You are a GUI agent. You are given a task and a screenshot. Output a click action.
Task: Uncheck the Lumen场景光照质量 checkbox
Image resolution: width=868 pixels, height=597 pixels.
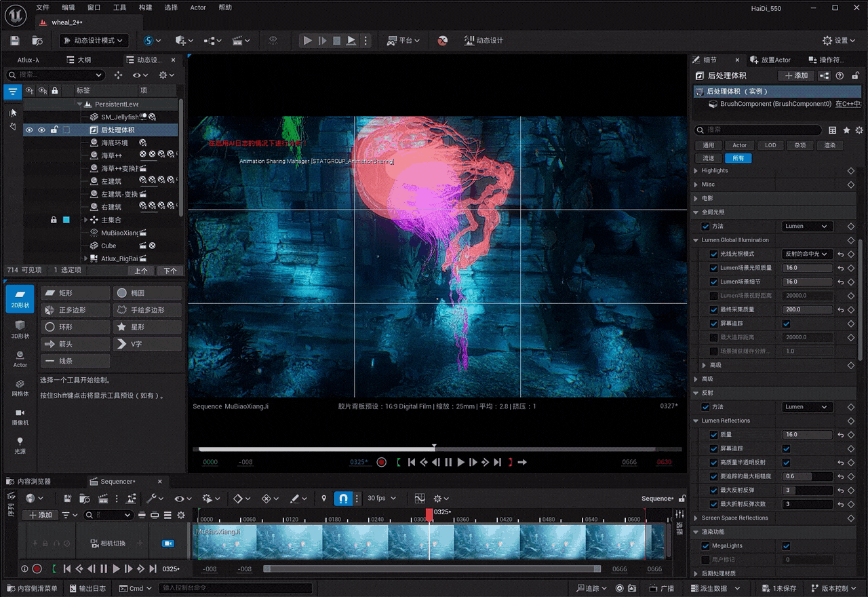pyautogui.click(x=713, y=268)
